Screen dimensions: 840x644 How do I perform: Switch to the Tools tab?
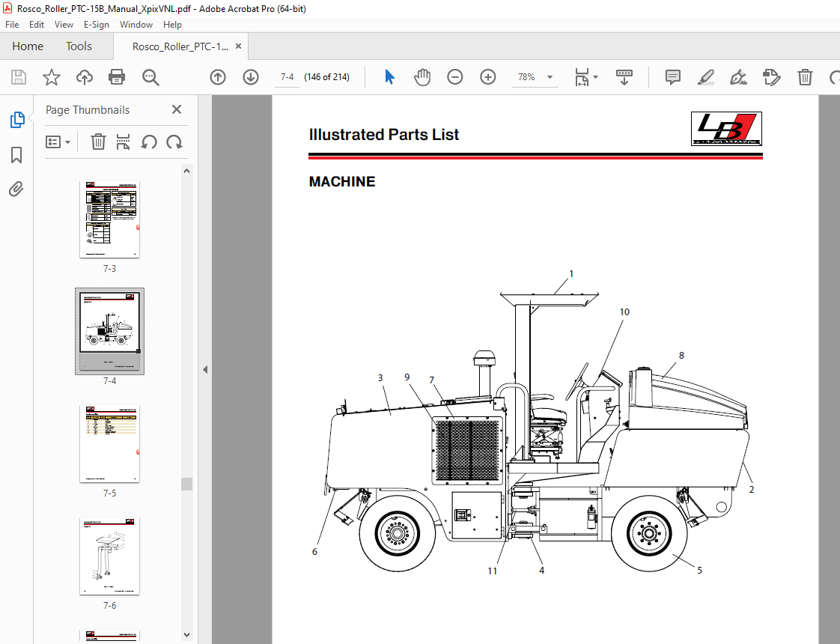(x=79, y=46)
